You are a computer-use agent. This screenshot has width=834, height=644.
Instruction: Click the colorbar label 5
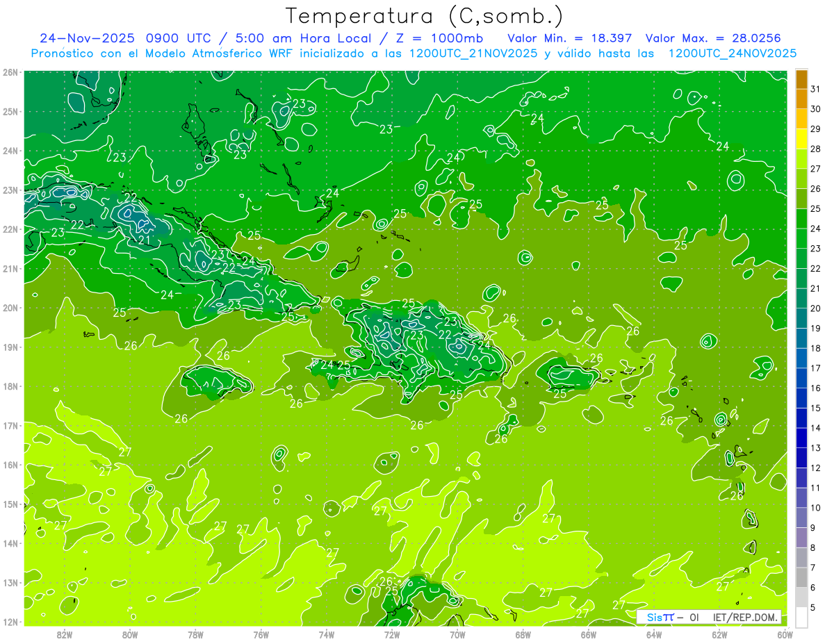[813, 607]
